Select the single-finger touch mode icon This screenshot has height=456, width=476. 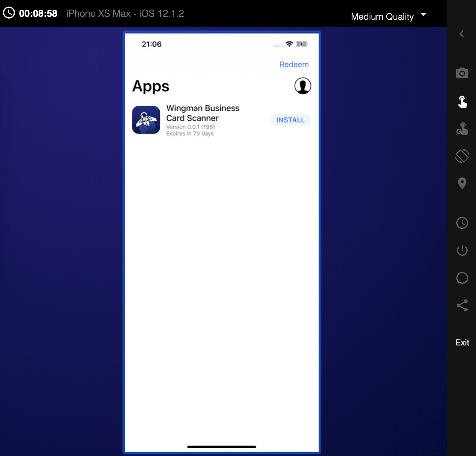[462, 102]
